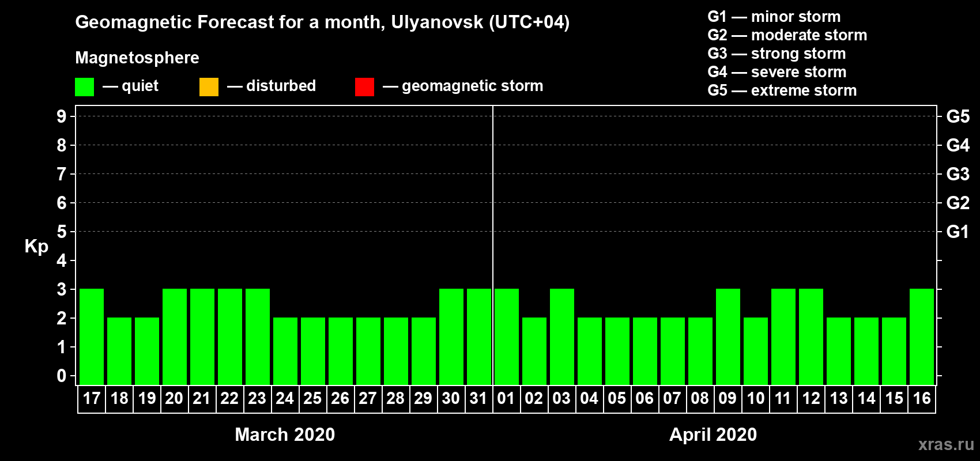
Task: Click the March 2020 month label
Action: pos(285,434)
